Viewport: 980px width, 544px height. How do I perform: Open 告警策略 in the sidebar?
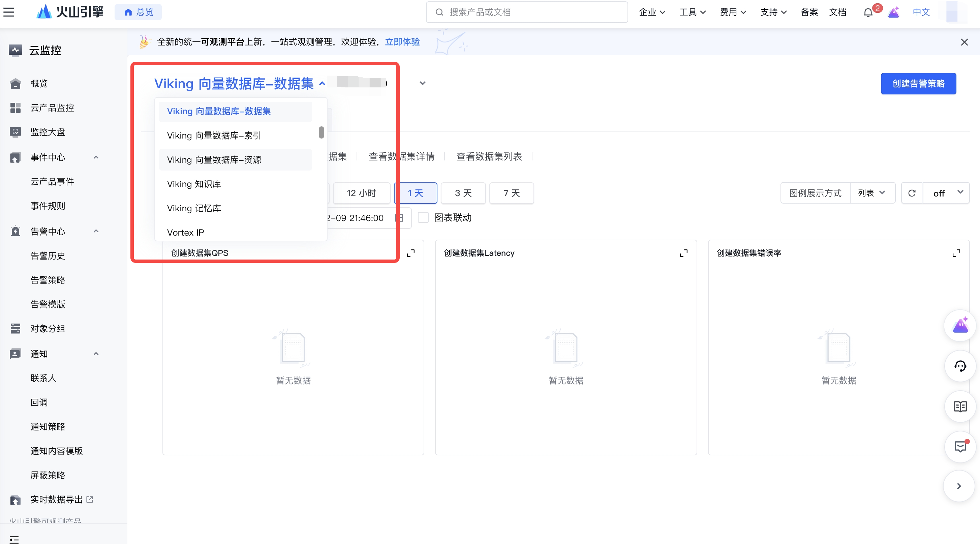(48, 280)
